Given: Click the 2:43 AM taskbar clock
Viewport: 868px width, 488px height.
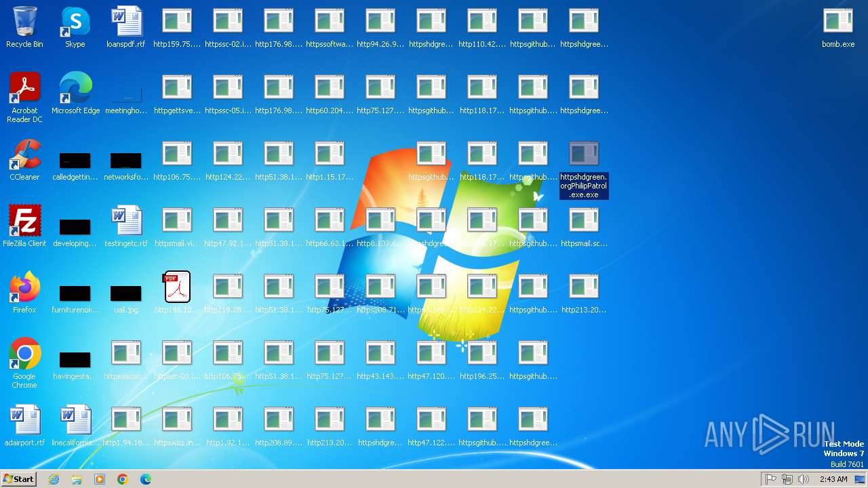Looking at the screenshot, I should [833, 479].
